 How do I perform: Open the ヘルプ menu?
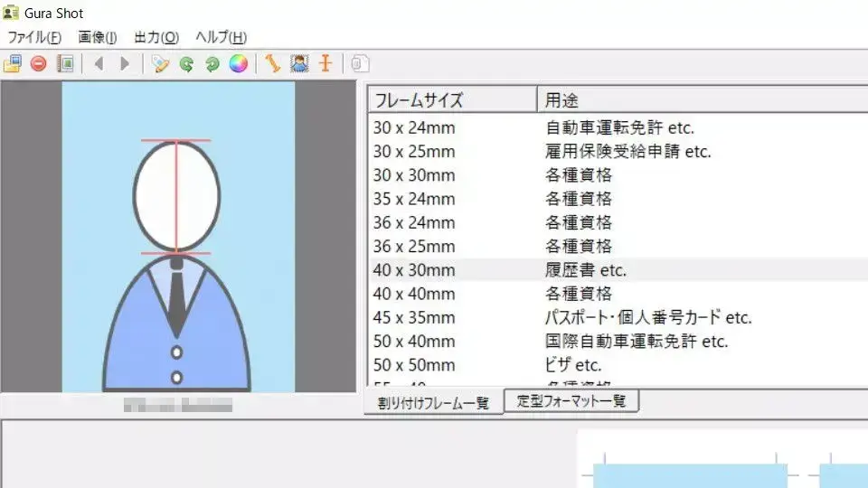(x=221, y=37)
